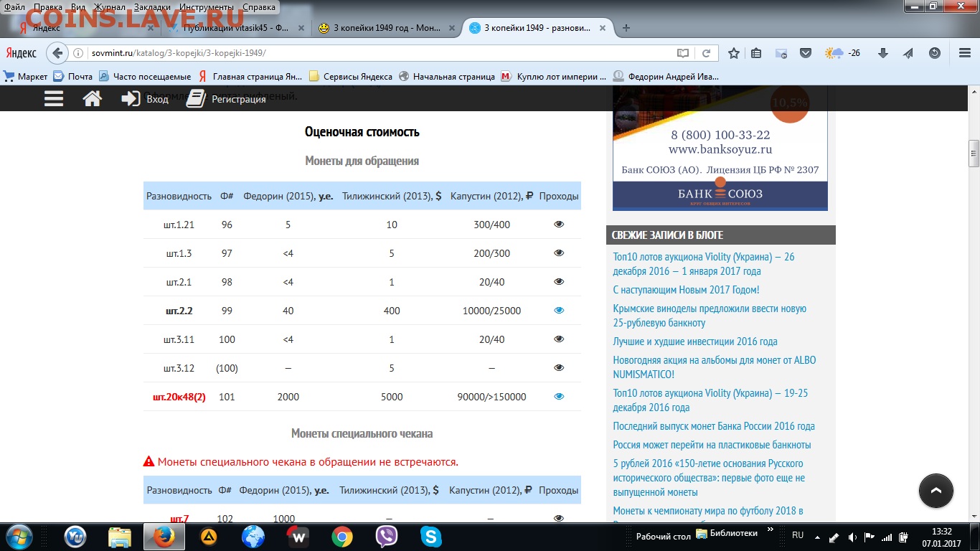Go to the site home icon
980x551 pixels.
[x=93, y=98]
